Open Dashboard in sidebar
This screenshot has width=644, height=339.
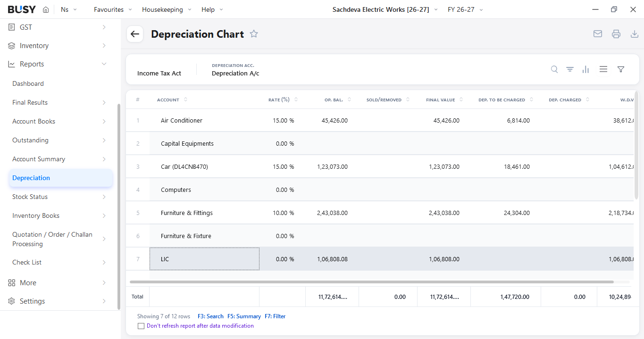coord(28,83)
